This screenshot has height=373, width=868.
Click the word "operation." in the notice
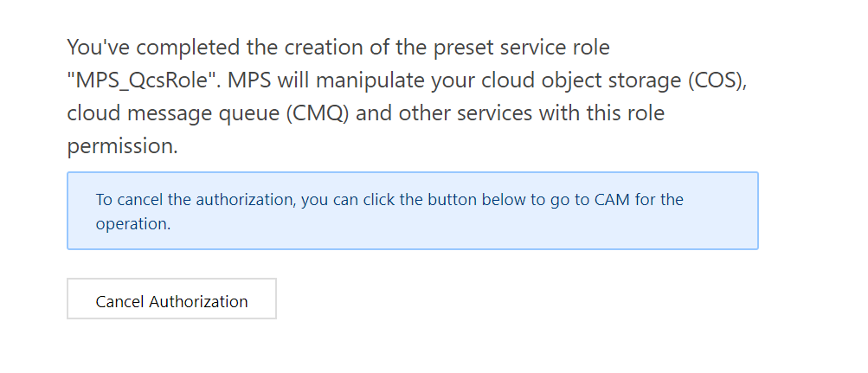(x=133, y=224)
